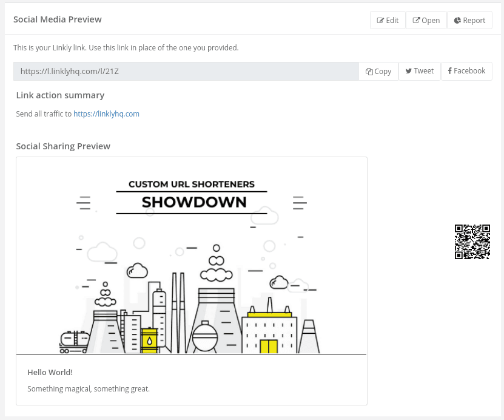The width and height of the screenshot is (504, 420).
Task: Click the QR code for the link
Action: [472, 242]
